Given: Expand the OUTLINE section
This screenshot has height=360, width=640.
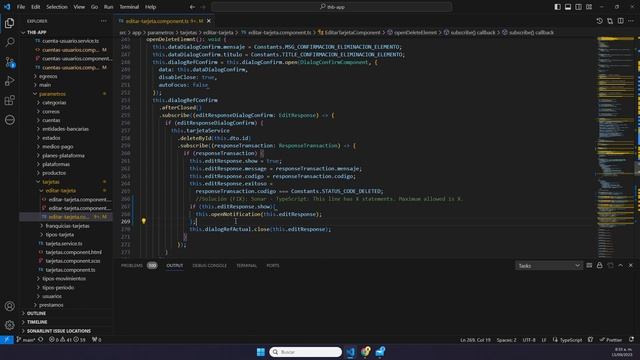Looking at the screenshot, I should (x=65, y=313).
